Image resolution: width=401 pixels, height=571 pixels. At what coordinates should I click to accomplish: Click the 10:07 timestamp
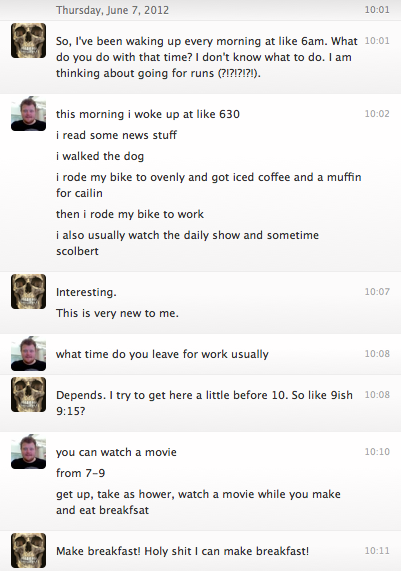click(x=377, y=292)
